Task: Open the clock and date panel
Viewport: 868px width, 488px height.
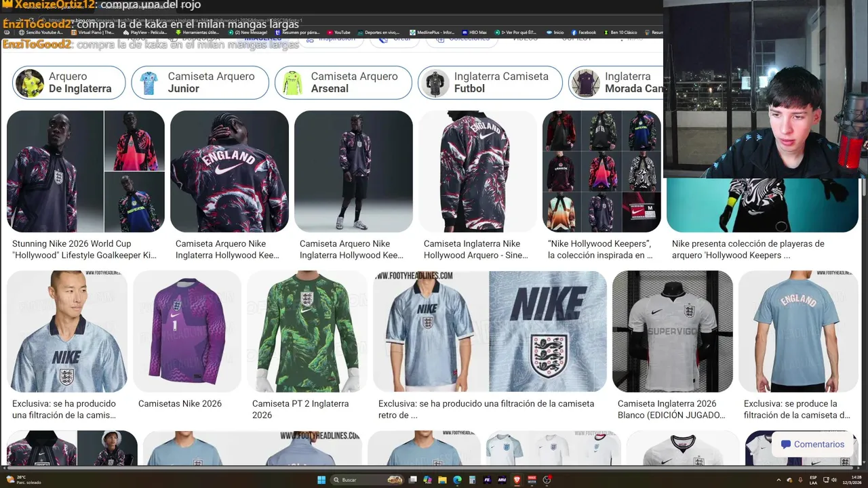Action: pyautogui.click(x=852, y=480)
